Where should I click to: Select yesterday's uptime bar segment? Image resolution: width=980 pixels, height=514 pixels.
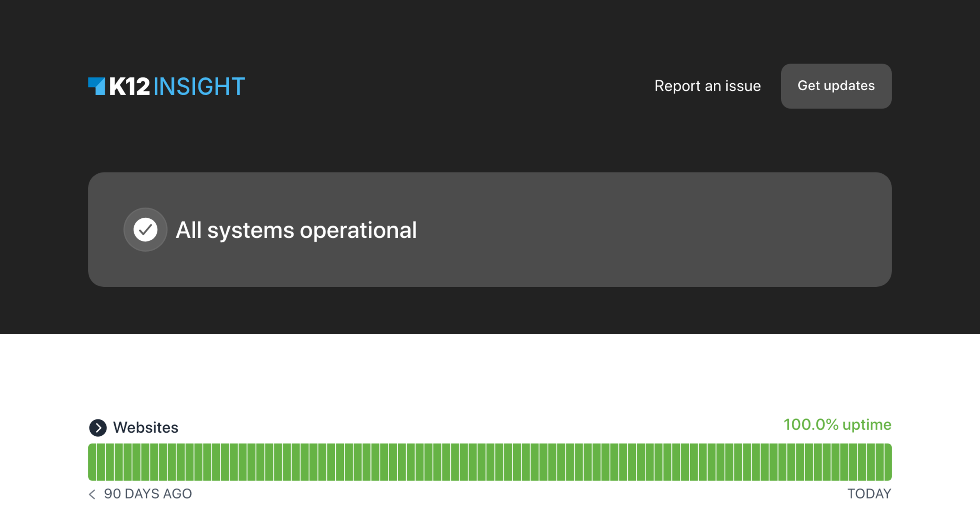879,462
